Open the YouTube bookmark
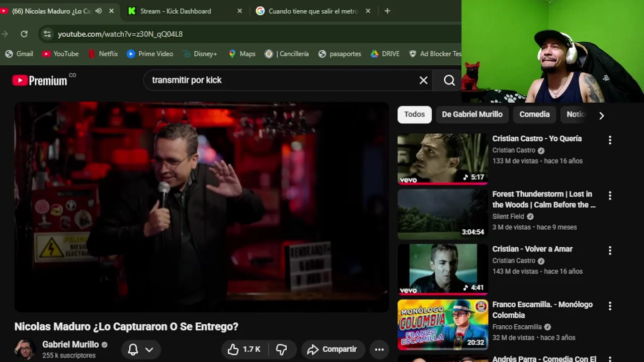 point(60,54)
